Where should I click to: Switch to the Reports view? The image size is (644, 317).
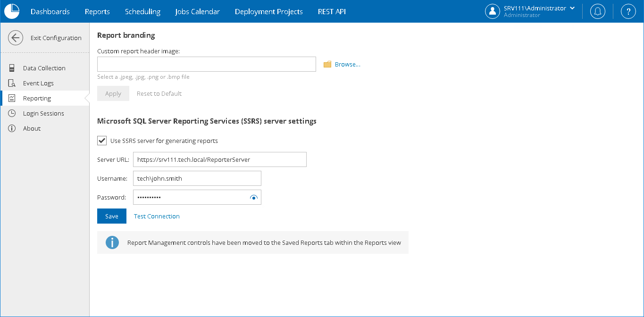click(97, 11)
